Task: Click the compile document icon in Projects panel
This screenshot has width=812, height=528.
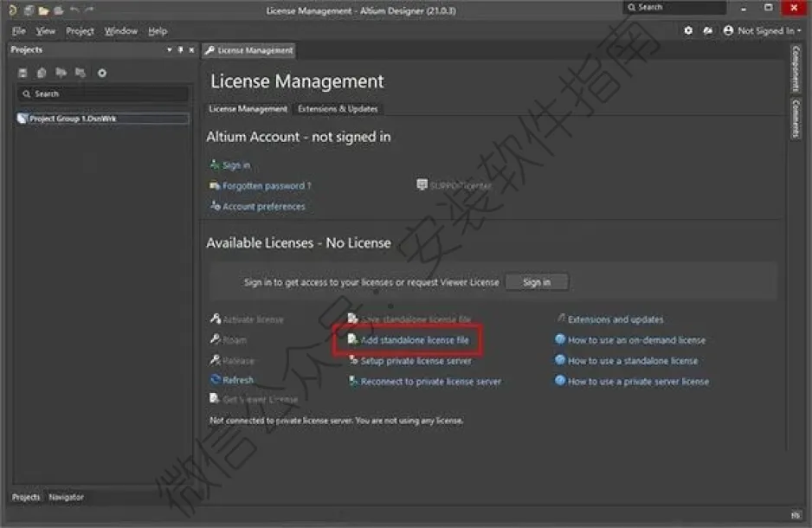Action: [x=42, y=73]
